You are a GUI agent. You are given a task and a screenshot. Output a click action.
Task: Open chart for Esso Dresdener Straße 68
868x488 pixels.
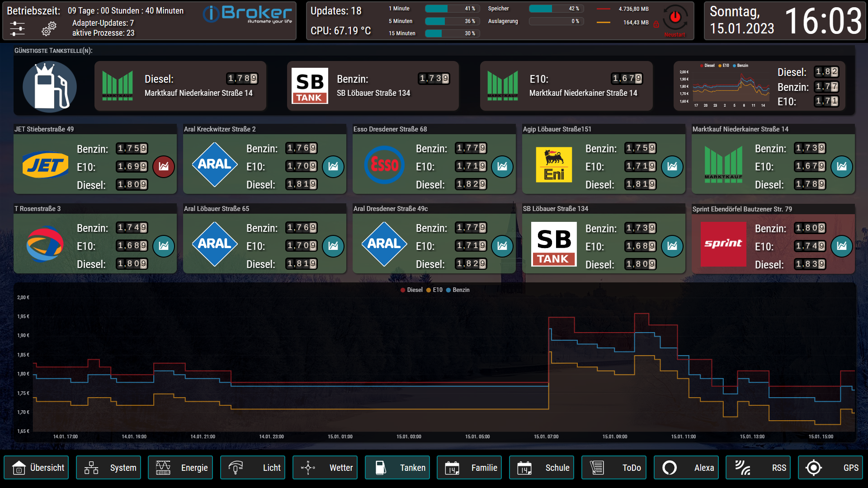pos(502,166)
